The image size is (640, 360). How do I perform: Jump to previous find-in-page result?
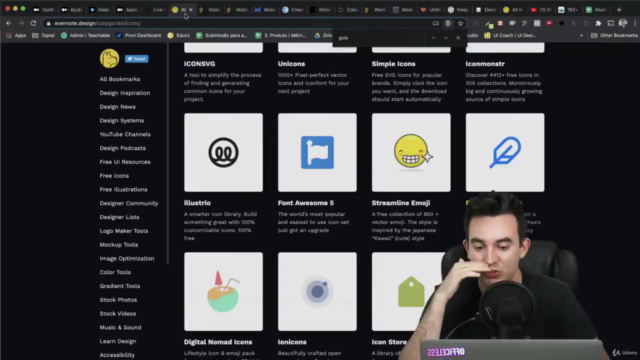(x=433, y=38)
